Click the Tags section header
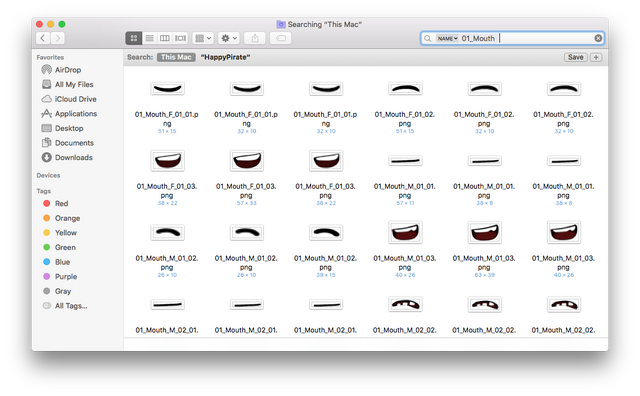 coord(44,191)
